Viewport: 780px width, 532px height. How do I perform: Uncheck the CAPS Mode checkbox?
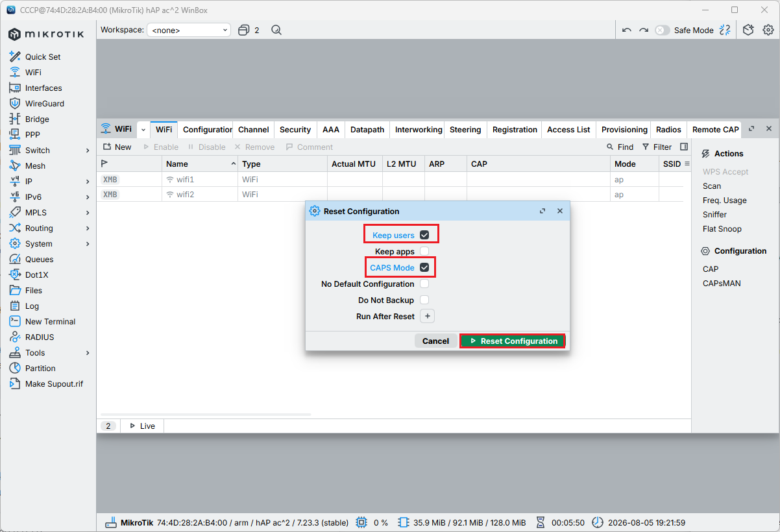coord(424,267)
